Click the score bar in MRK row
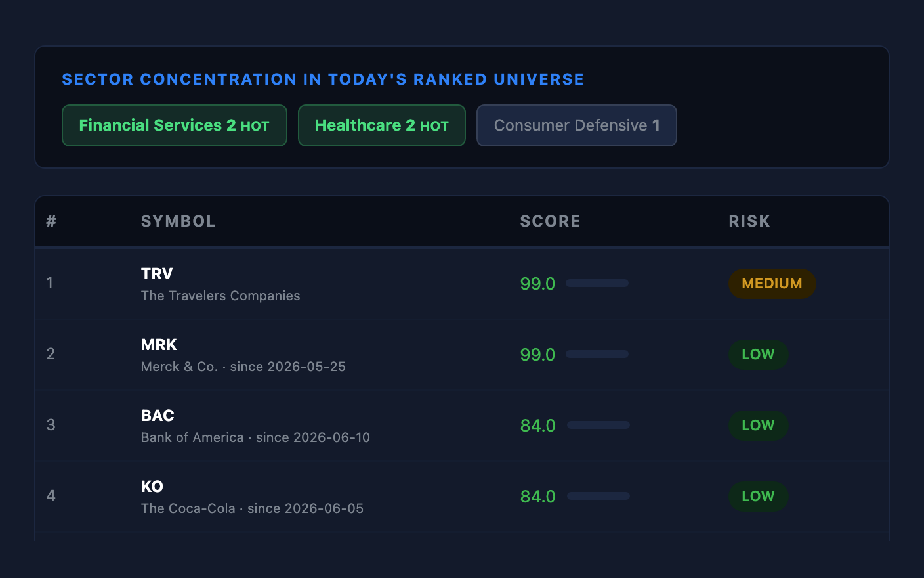The image size is (924, 578). 597,354
